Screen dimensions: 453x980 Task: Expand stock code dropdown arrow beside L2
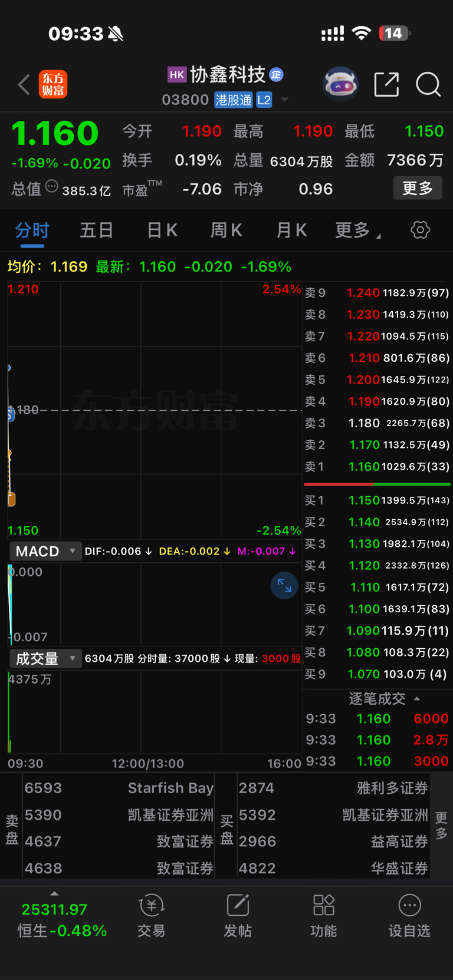click(285, 100)
